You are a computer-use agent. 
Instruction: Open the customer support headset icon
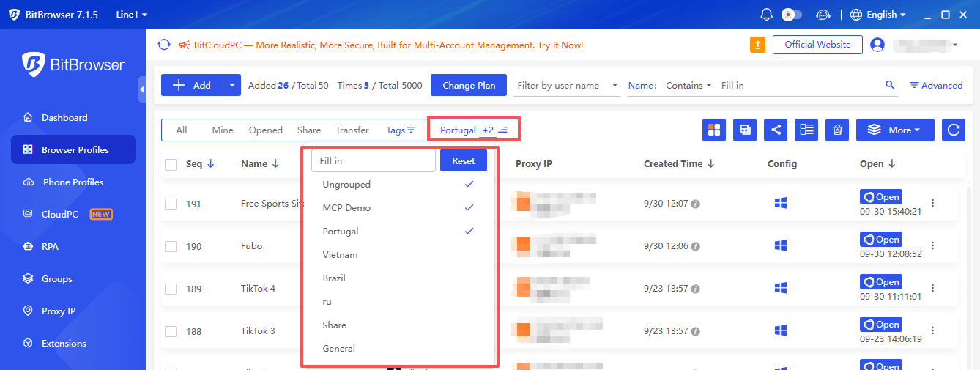pos(823,15)
